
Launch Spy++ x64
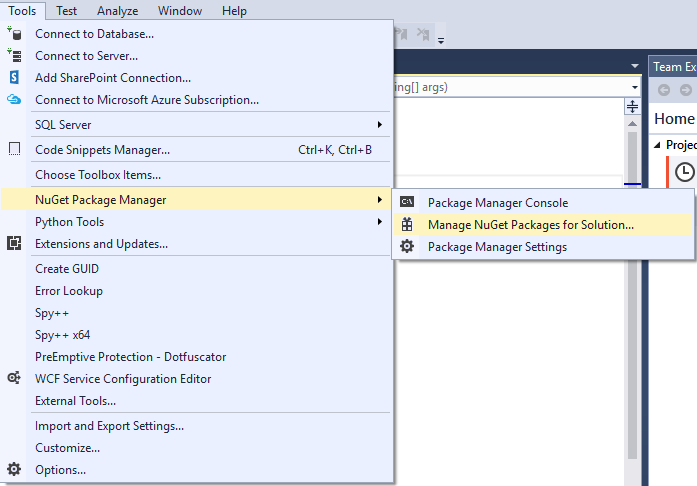[x=196, y=335]
